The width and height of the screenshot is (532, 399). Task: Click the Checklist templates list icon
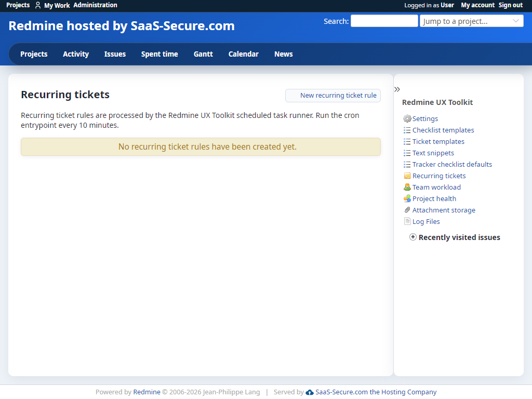click(x=407, y=130)
